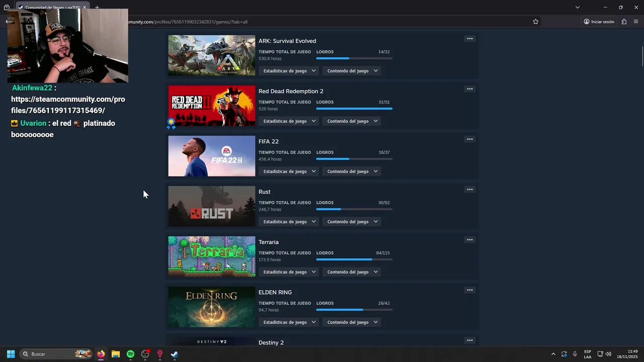Open Spotify from the taskbar
Image resolution: width=644 pixels, height=362 pixels.
pyautogui.click(x=130, y=354)
